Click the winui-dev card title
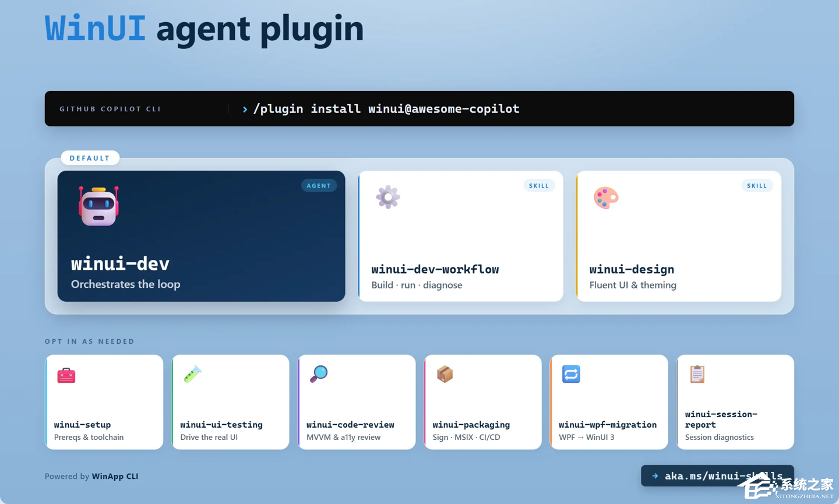Image resolution: width=839 pixels, height=504 pixels. tap(120, 264)
